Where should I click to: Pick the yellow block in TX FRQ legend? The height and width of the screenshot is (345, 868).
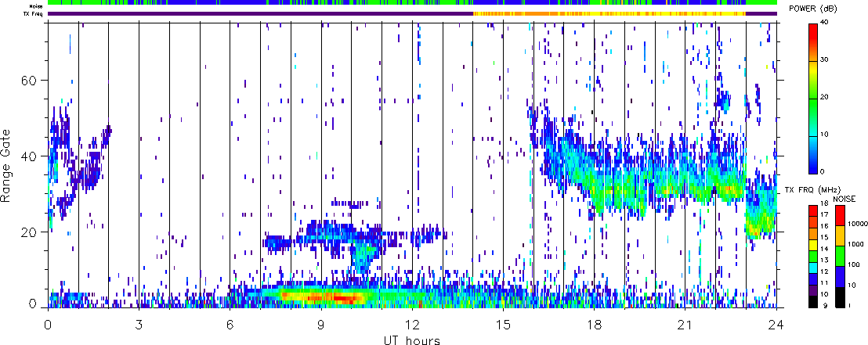click(x=813, y=245)
